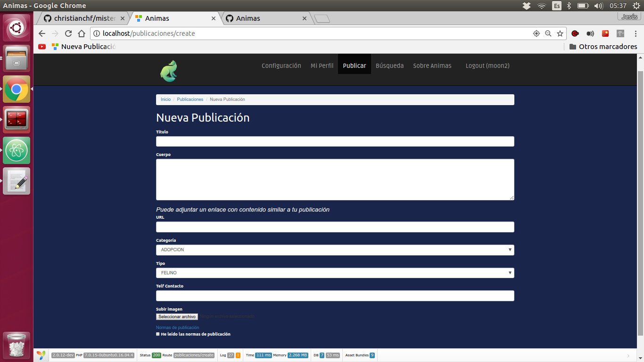Click the Log 27 badge in debug toolbar

[230, 355]
